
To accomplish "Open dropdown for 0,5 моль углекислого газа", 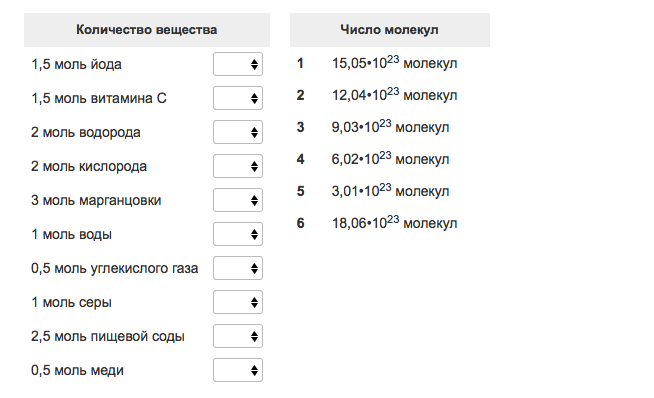I will [x=238, y=268].
